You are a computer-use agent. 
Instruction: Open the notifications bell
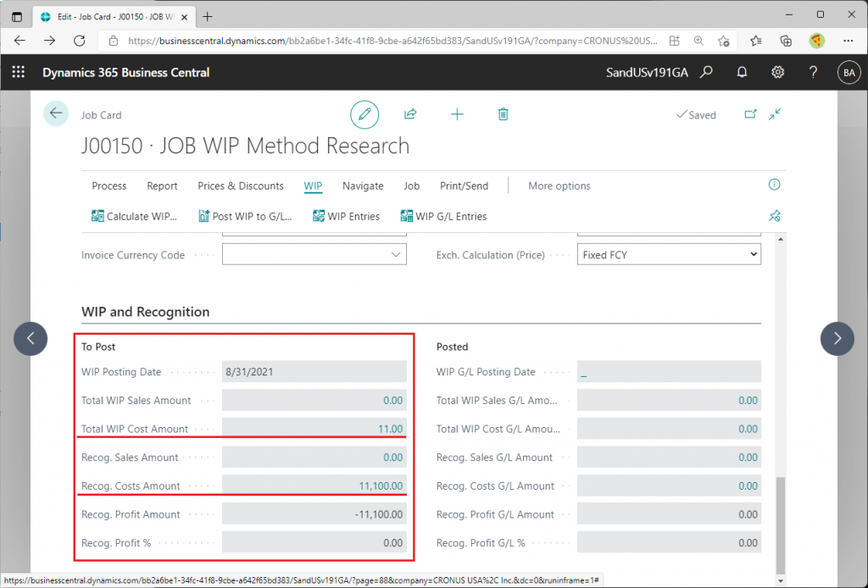pos(742,72)
